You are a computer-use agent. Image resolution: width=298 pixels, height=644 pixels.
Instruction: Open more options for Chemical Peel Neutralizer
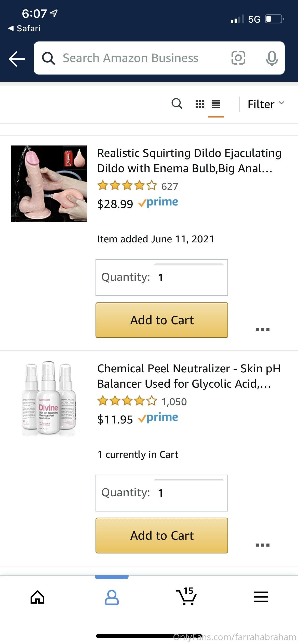tap(263, 545)
